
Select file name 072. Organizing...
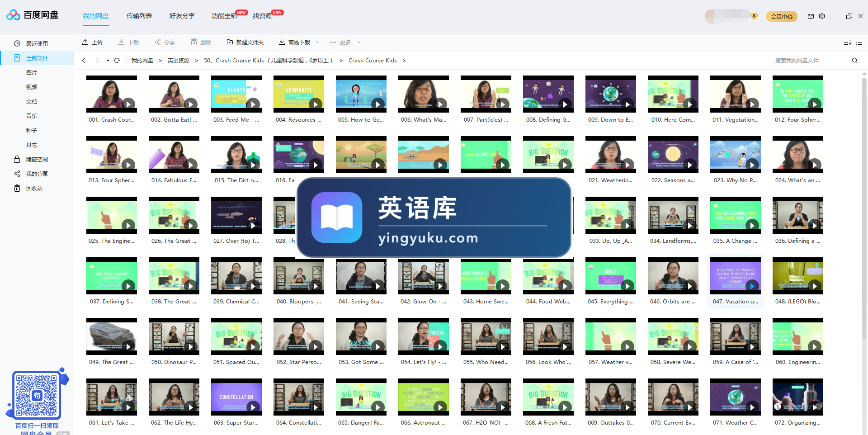pyautogui.click(x=798, y=423)
